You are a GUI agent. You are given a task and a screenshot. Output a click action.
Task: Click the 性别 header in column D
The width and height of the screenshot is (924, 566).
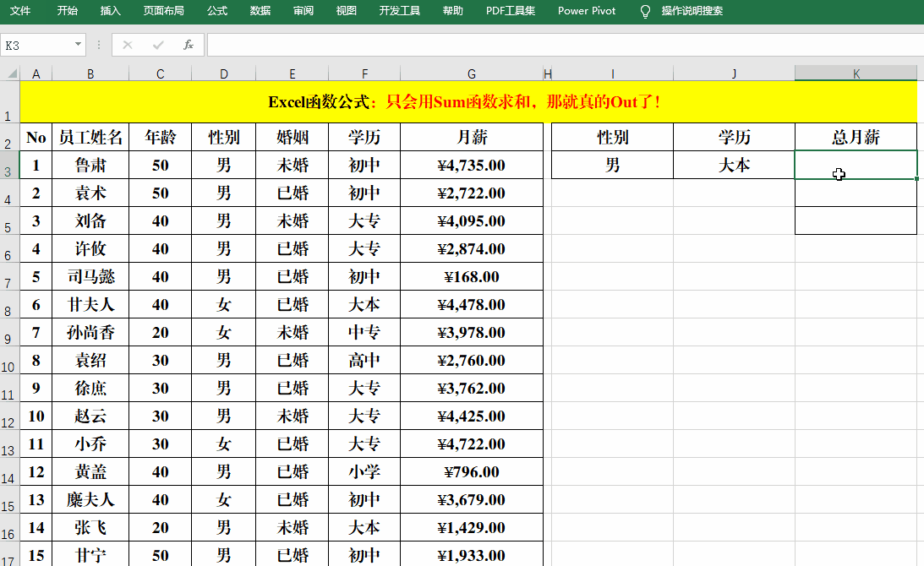(224, 137)
